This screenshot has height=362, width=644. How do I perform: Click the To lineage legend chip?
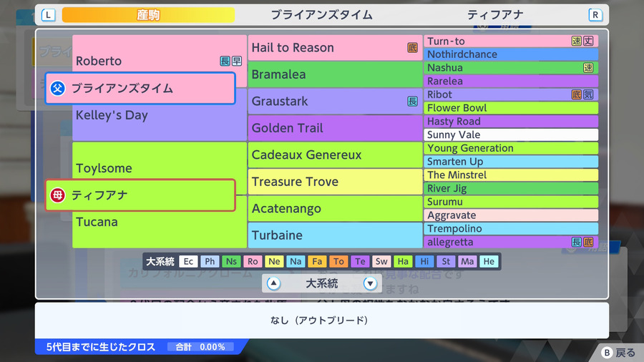338,261
